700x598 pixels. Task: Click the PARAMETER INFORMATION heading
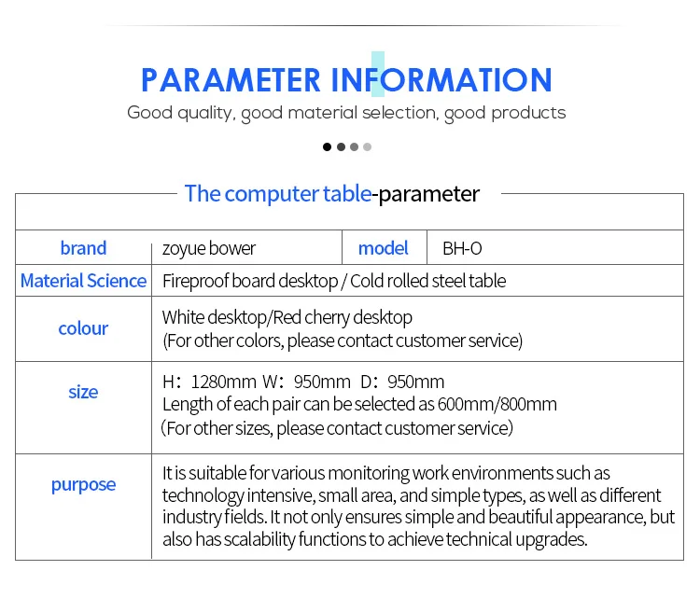tap(347, 80)
